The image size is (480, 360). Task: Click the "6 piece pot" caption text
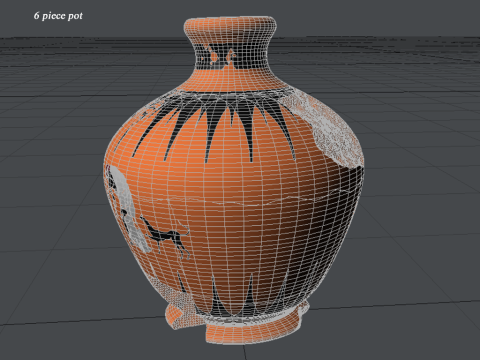coord(58,16)
